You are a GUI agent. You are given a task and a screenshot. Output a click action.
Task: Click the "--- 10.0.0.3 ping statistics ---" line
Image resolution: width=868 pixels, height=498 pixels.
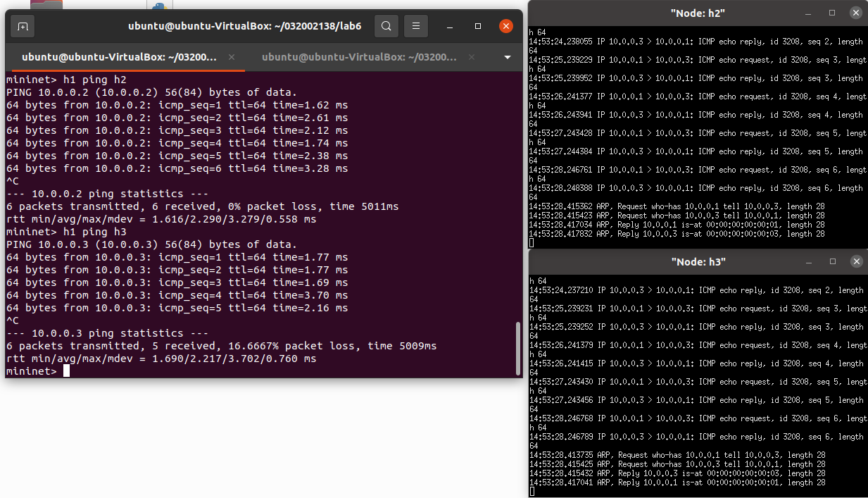click(x=107, y=333)
